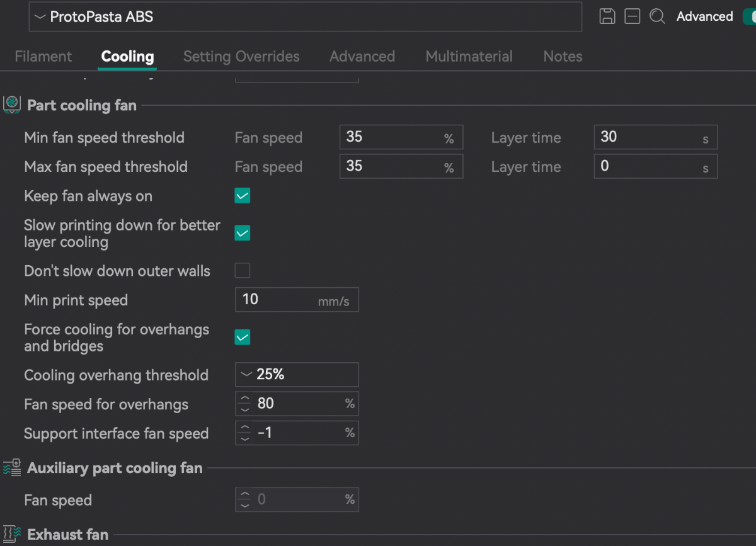Edit the Min fan speed threshold layer time field
This screenshot has width=756, height=546.
[x=655, y=137]
